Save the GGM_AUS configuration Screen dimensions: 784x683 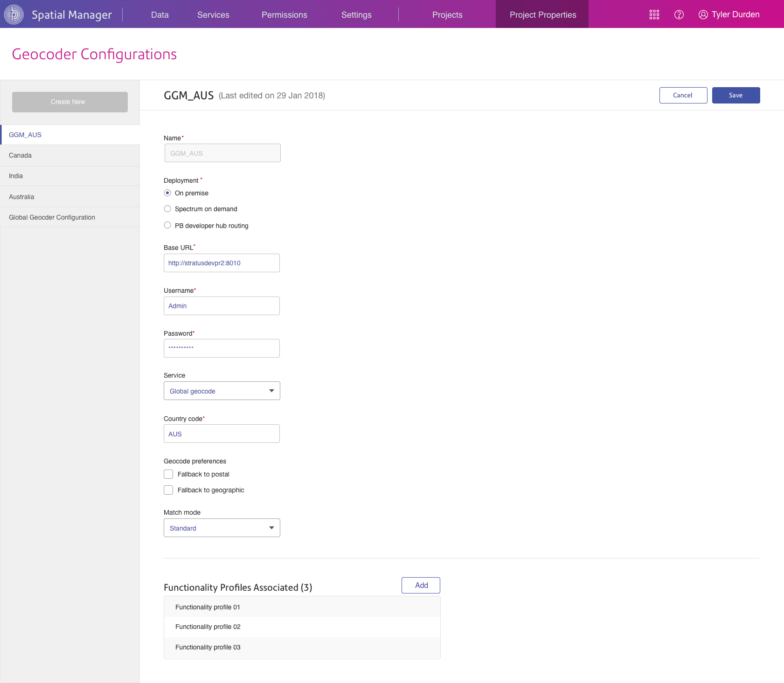click(735, 95)
